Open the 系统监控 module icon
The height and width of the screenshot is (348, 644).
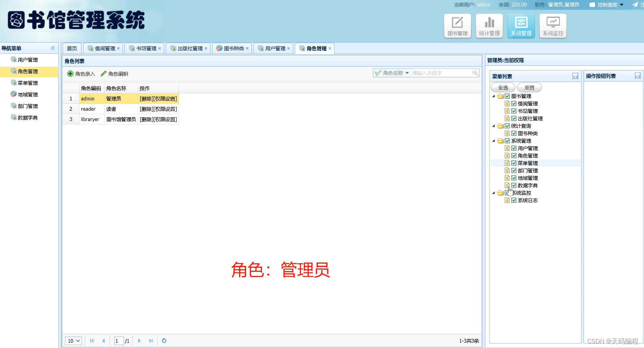[553, 26]
